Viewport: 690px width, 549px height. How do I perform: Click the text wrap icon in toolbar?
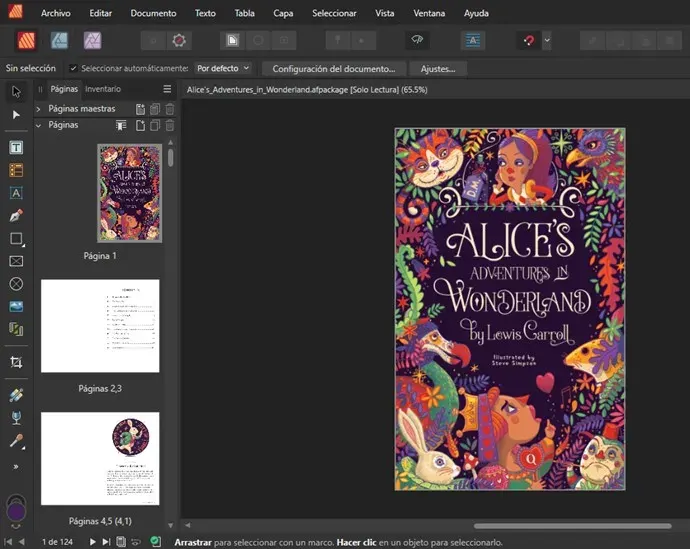(x=473, y=40)
